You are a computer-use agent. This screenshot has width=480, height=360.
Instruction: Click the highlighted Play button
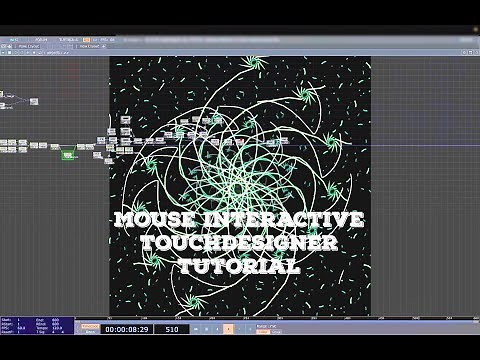(x=228, y=329)
